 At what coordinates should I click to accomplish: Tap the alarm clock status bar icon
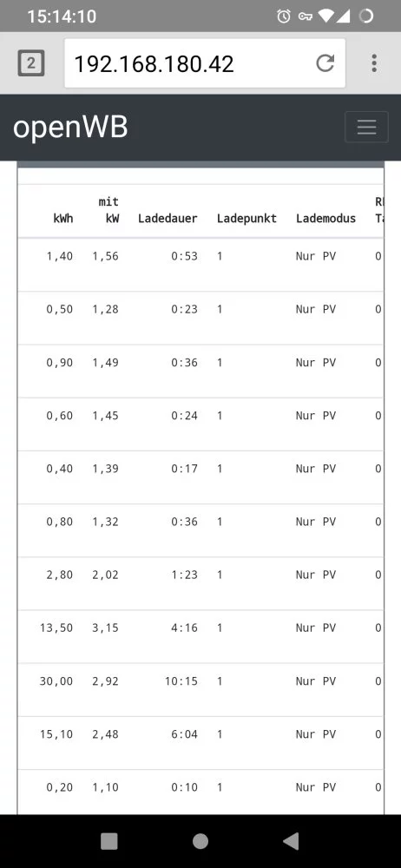284,16
